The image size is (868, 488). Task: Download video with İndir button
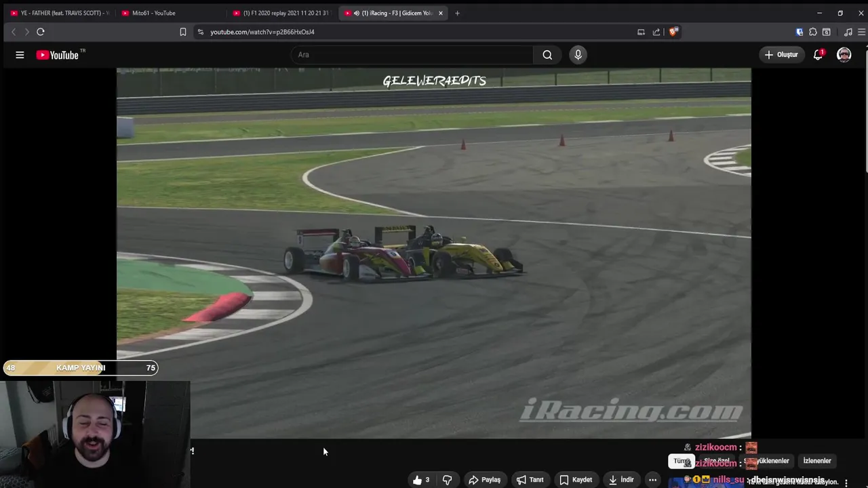point(620,480)
